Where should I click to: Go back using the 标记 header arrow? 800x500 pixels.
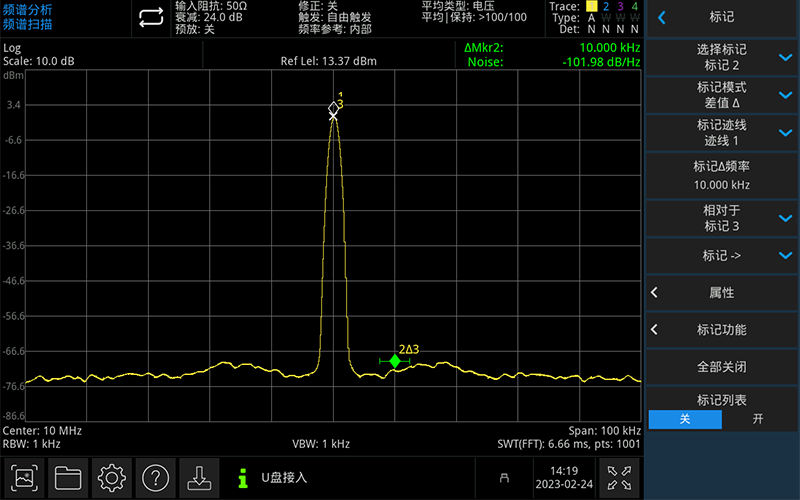tap(662, 17)
